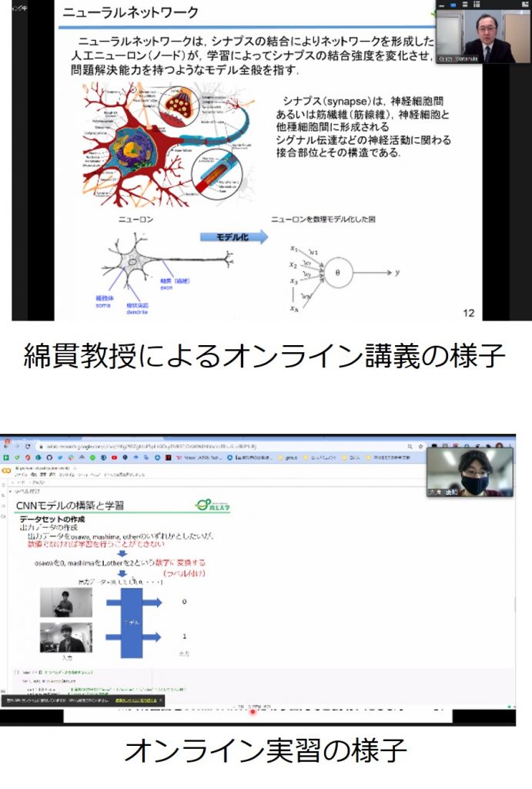Image resolution: width=532 pixels, height=789 pixels.
Task: Click the Zoom thumbnail minimize dash icon
Action: pos(441,5)
